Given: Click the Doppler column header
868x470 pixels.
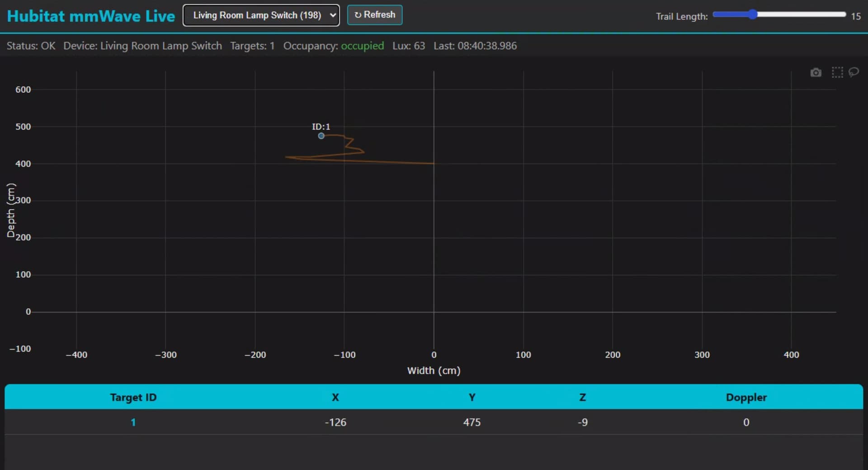Looking at the screenshot, I should coord(746,397).
